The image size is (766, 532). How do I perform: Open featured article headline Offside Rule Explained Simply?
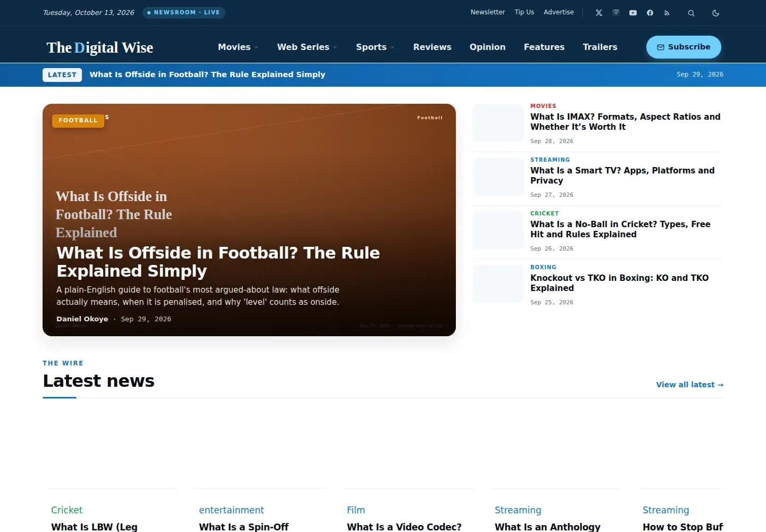[x=218, y=262]
